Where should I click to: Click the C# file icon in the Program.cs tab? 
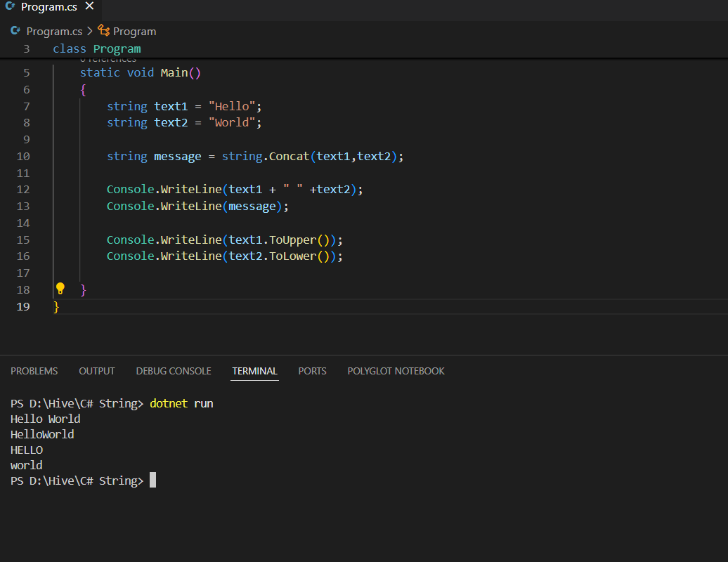pyautogui.click(x=11, y=6)
